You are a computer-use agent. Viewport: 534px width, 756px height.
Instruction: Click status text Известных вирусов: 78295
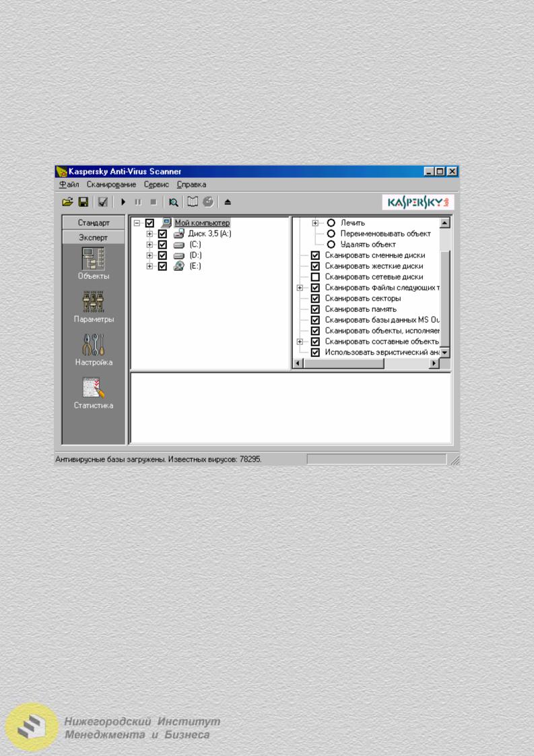(x=214, y=460)
